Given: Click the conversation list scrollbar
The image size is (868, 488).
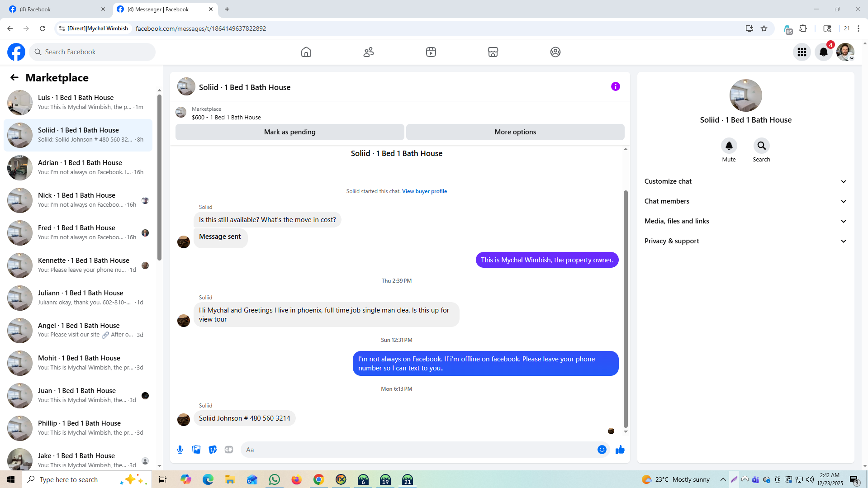Looking at the screenshot, I should tap(159, 177).
